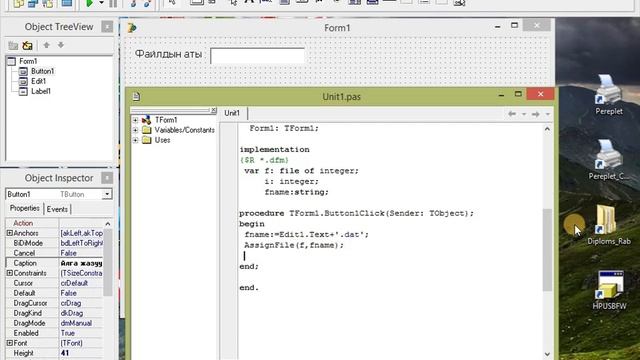Select Button1 in the Object TreeView
This screenshot has width=640, height=360.
[x=42, y=71]
